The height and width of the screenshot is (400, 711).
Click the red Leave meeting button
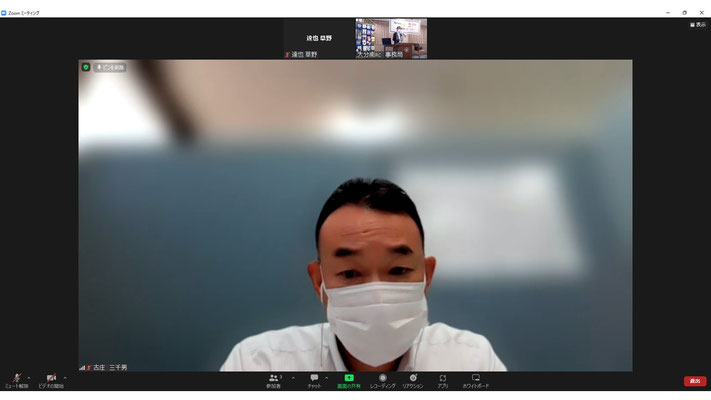tap(695, 381)
